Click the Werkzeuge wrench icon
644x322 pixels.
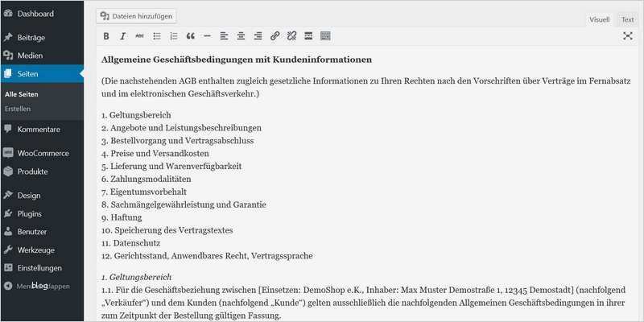click(8, 250)
